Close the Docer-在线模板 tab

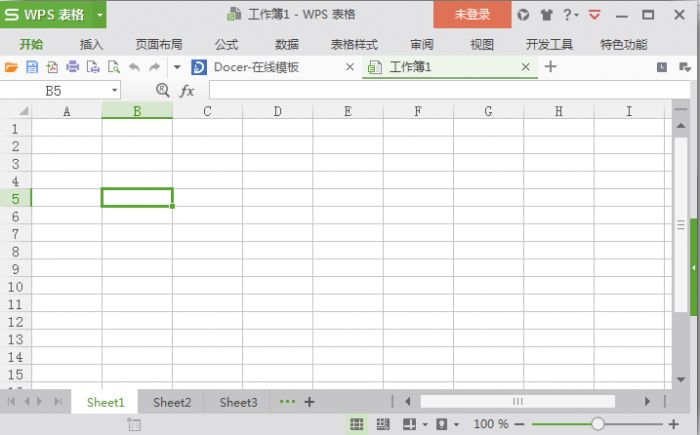tap(350, 67)
